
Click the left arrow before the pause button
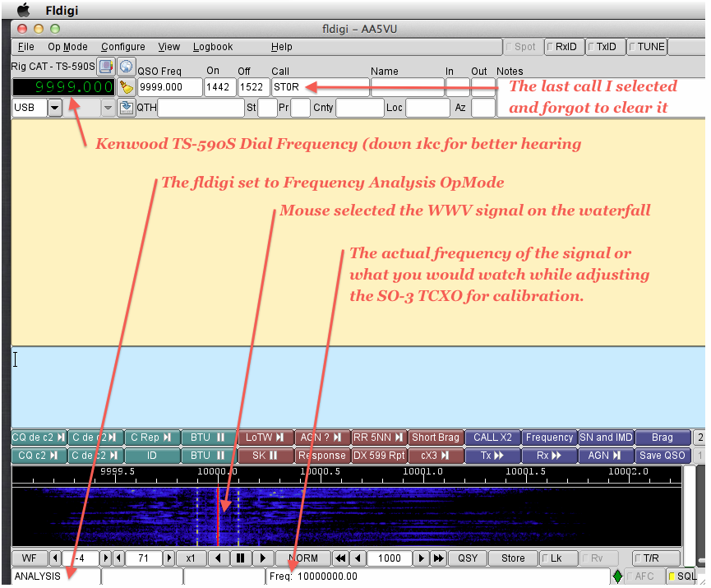point(219,558)
